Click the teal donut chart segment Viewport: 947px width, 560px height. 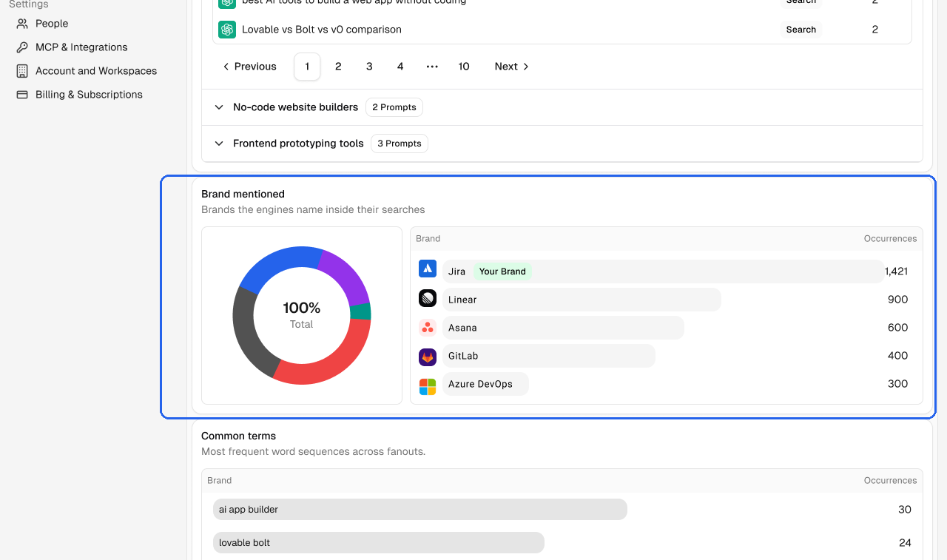[360, 311]
